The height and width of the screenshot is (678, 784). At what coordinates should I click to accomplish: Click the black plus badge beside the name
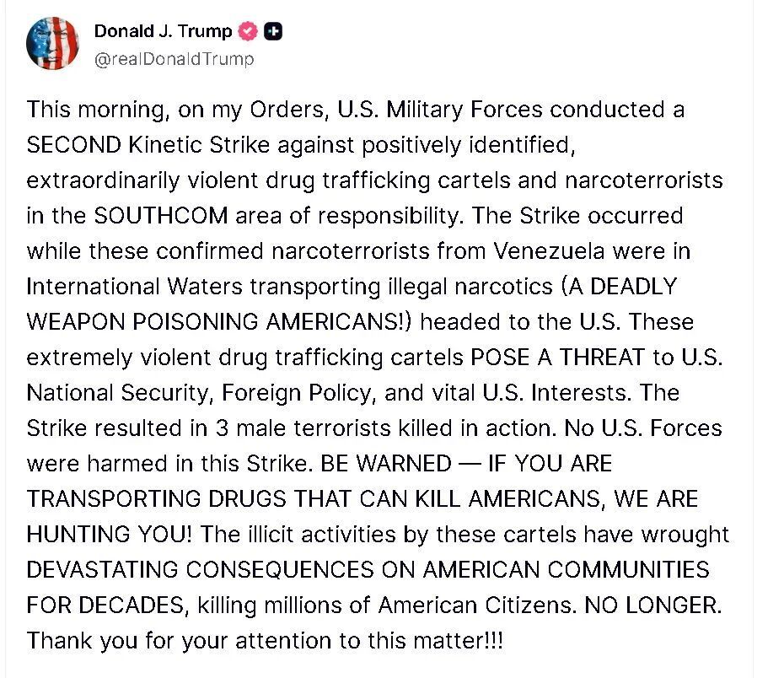(x=273, y=32)
